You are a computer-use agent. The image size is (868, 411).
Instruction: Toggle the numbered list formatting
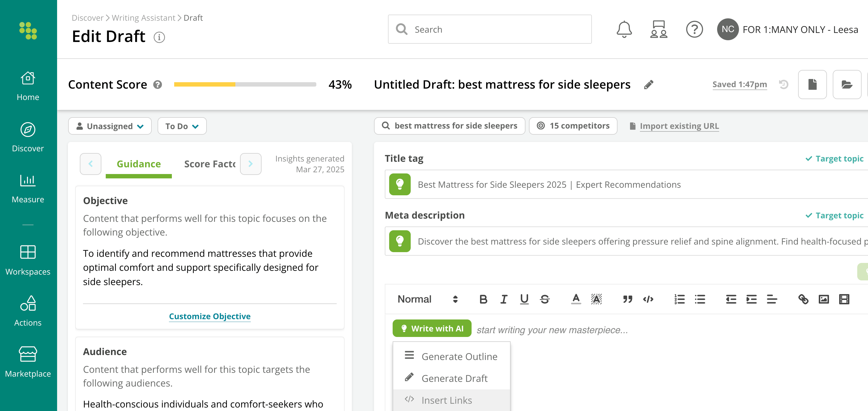tap(679, 299)
